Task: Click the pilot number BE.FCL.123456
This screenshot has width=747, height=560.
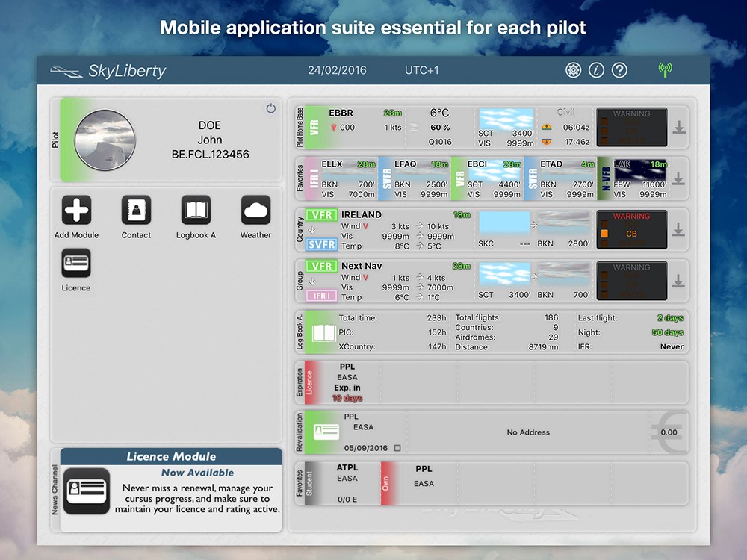Action: click(x=211, y=155)
